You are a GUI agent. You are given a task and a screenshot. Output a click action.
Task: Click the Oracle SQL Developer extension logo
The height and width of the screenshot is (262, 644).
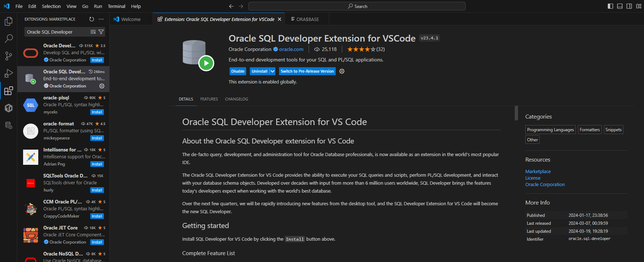(198, 55)
